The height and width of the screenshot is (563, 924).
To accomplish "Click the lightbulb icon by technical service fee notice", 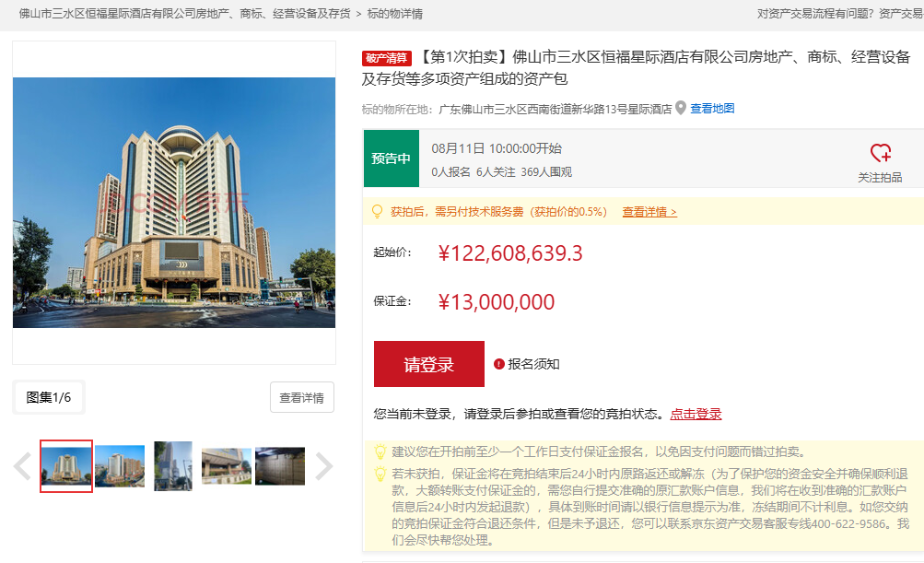I will 377,212.
